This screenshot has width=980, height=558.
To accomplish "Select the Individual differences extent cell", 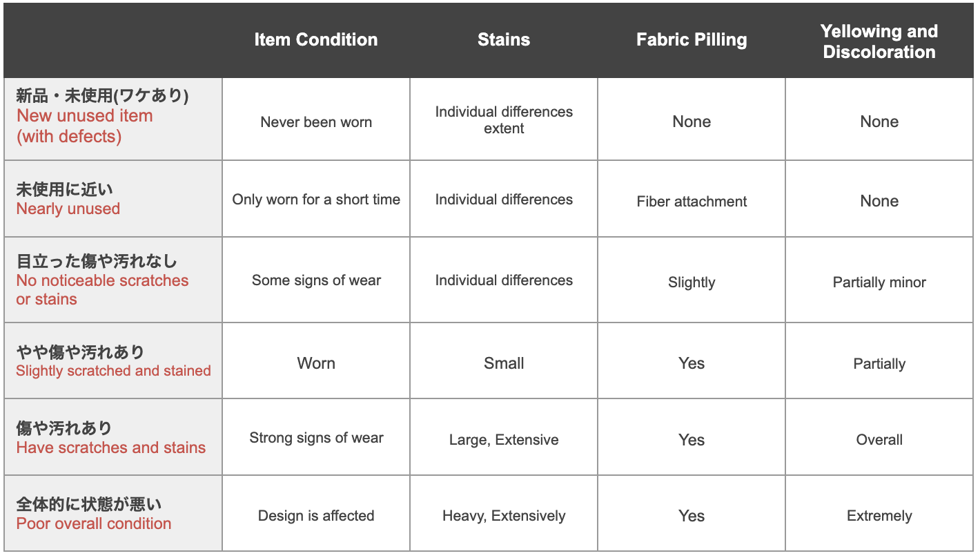I will pos(504,120).
